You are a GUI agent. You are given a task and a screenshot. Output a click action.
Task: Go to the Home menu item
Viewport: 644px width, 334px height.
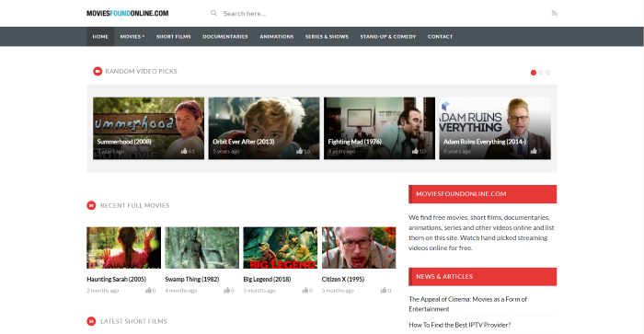click(x=100, y=37)
